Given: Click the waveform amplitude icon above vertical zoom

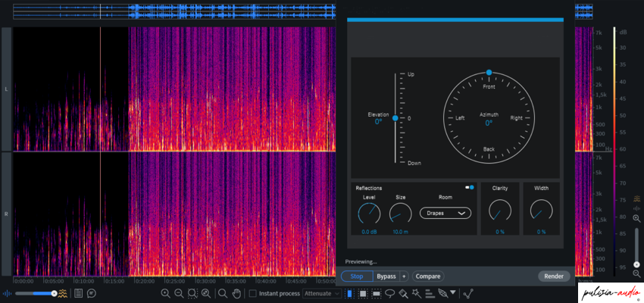Looking at the screenshot, I should [x=636, y=208].
